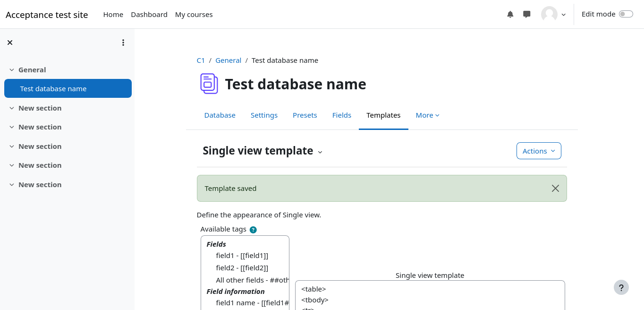Open the Dashboard link
Screen dimensions: 644x310
[x=149, y=15]
